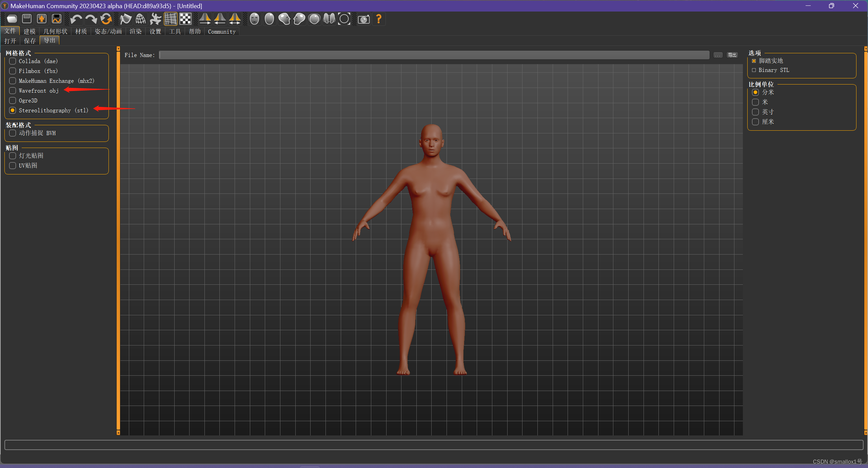Open the 工具 main tab
This screenshot has height=468, width=868.
(x=175, y=32)
